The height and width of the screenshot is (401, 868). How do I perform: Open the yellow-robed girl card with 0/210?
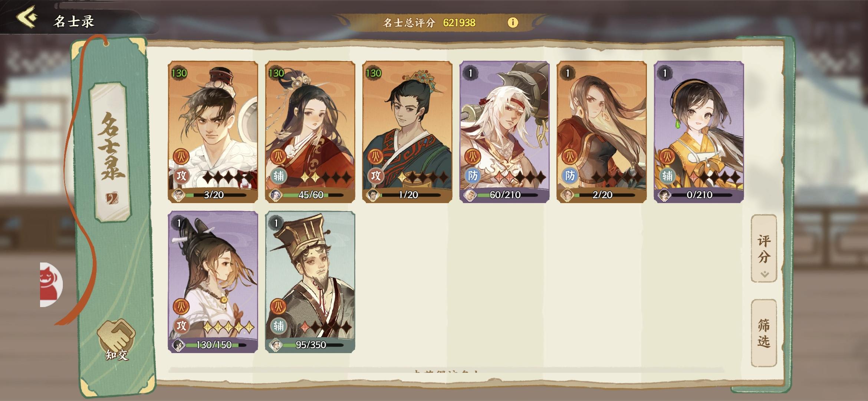pyautogui.click(x=699, y=132)
